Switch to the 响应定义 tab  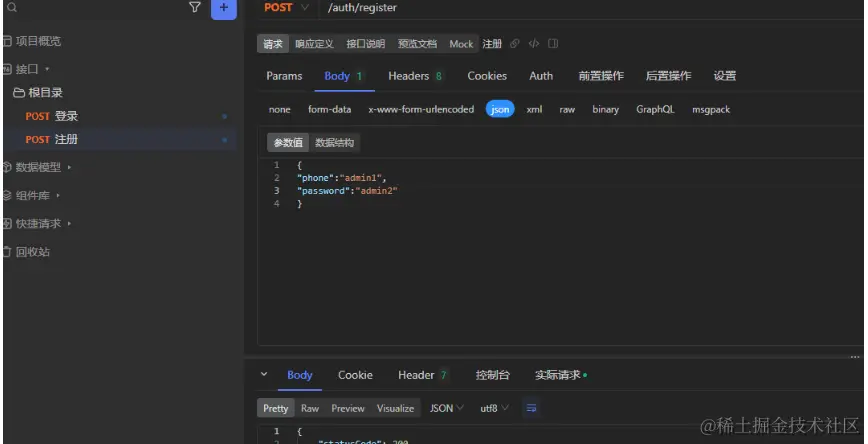tap(314, 44)
